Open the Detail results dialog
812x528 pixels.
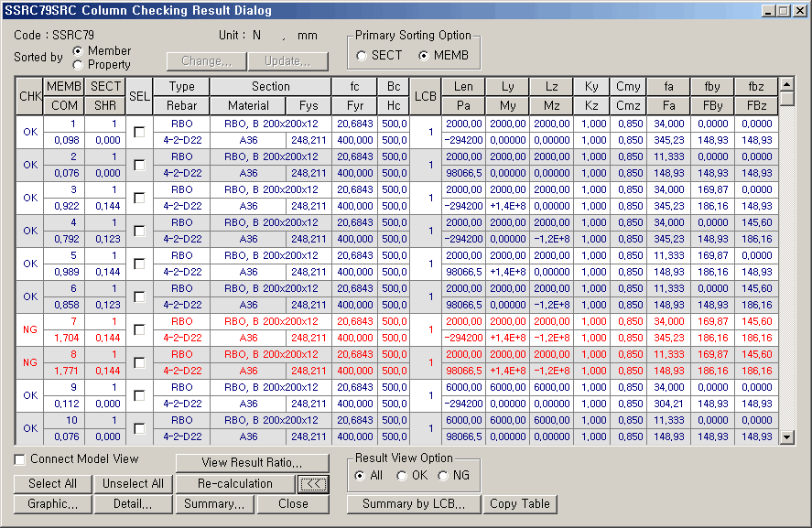point(133,504)
